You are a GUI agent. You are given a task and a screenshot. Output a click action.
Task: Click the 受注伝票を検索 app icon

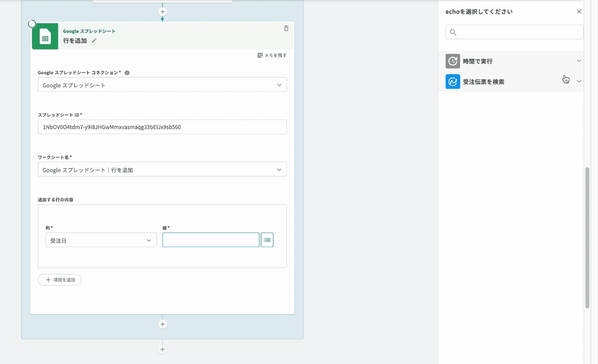click(453, 82)
